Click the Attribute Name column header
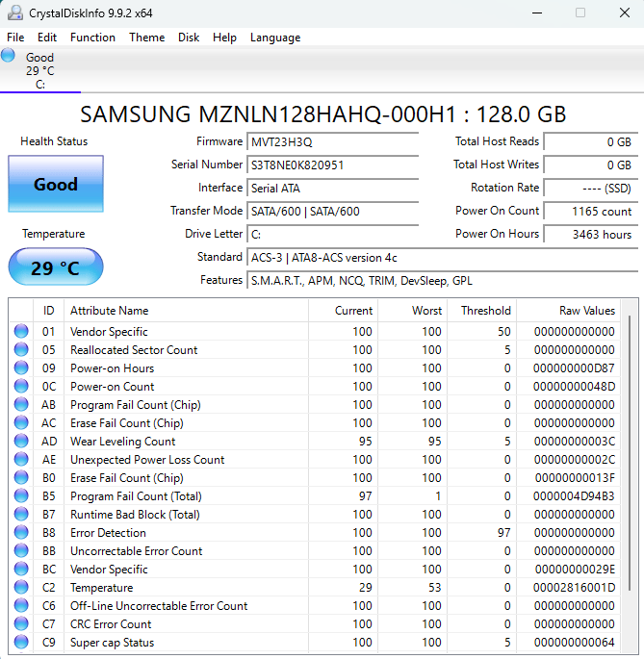Viewport: 644px width, 659px height. (186, 311)
